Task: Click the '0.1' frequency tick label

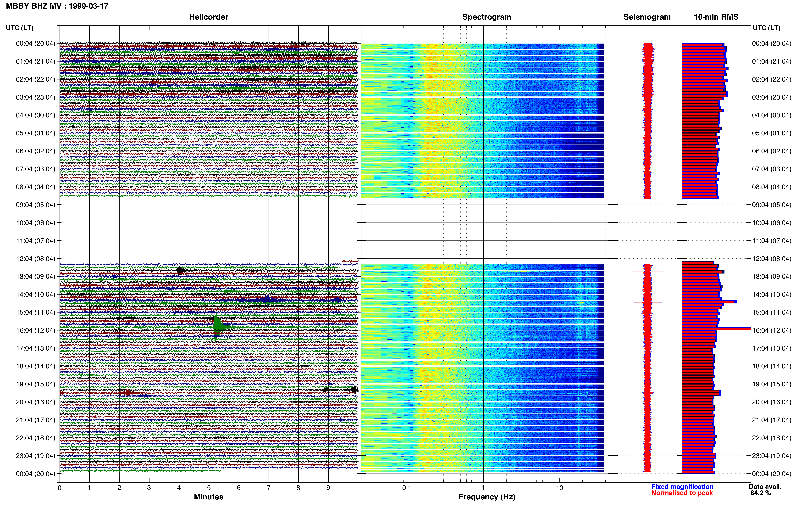Action: (407, 488)
